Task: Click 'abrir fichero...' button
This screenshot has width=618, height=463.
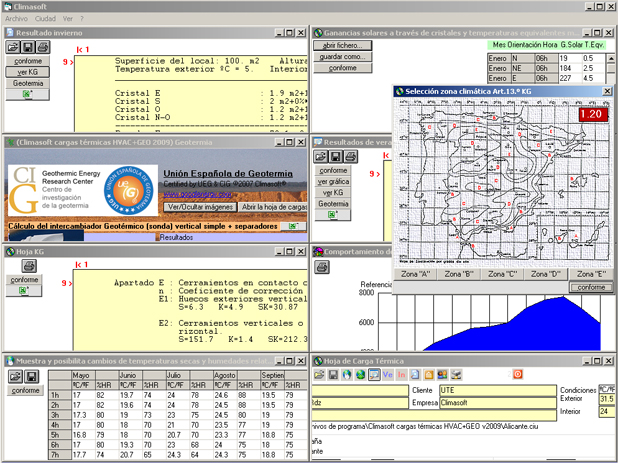Action: tap(342, 45)
